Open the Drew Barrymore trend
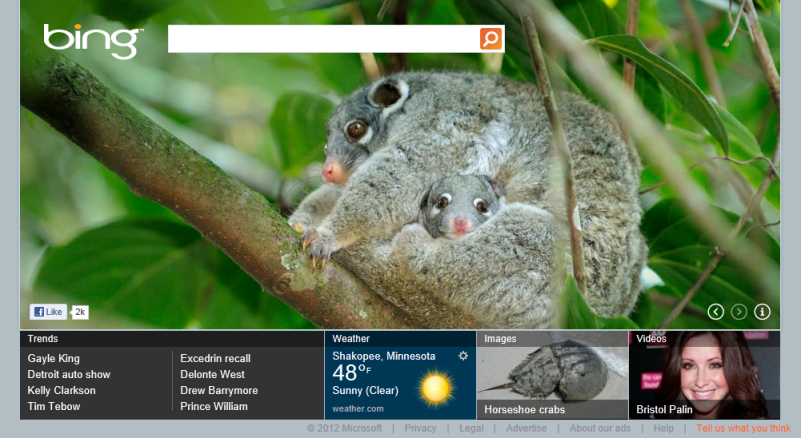Image resolution: width=801 pixels, height=438 pixels. point(219,390)
